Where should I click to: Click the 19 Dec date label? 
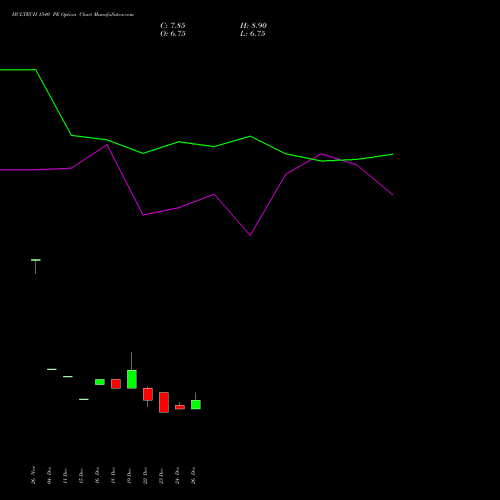click(x=129, y=476)
